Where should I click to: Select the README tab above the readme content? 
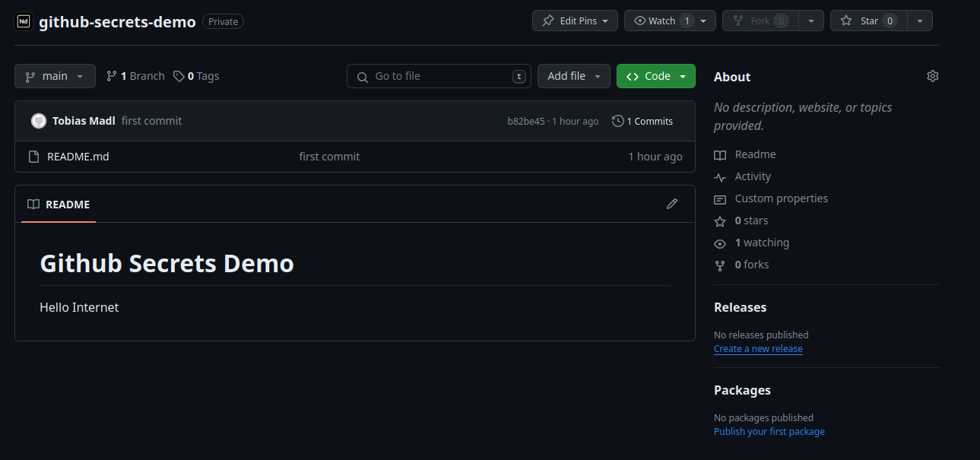(x=59, y=204)
